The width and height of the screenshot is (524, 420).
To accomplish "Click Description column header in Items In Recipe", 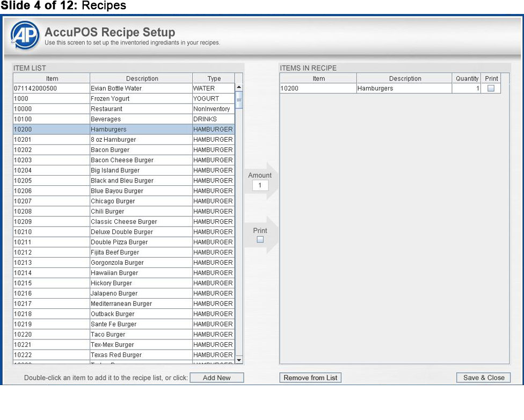I will tap(404, 78).
